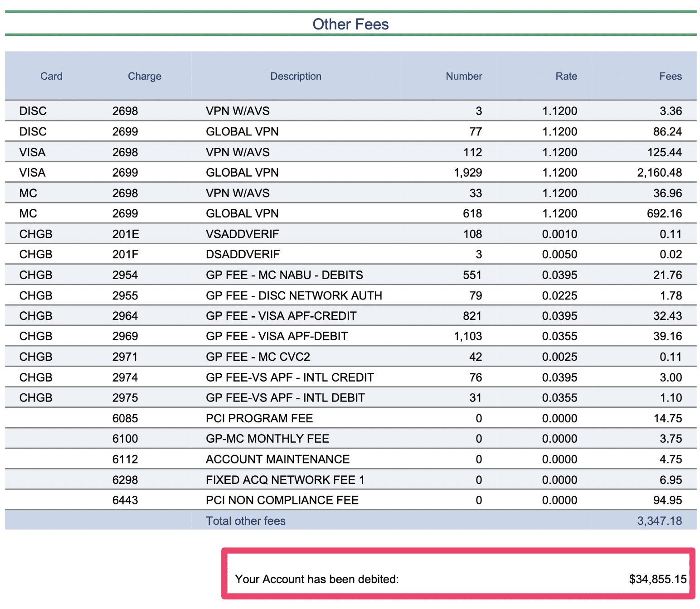The height and width of the screenshot is (609, 700).
Task: Click the FIXED ACQ NETWORK FEE 1 entry
Action: click(x=286, y=479)
